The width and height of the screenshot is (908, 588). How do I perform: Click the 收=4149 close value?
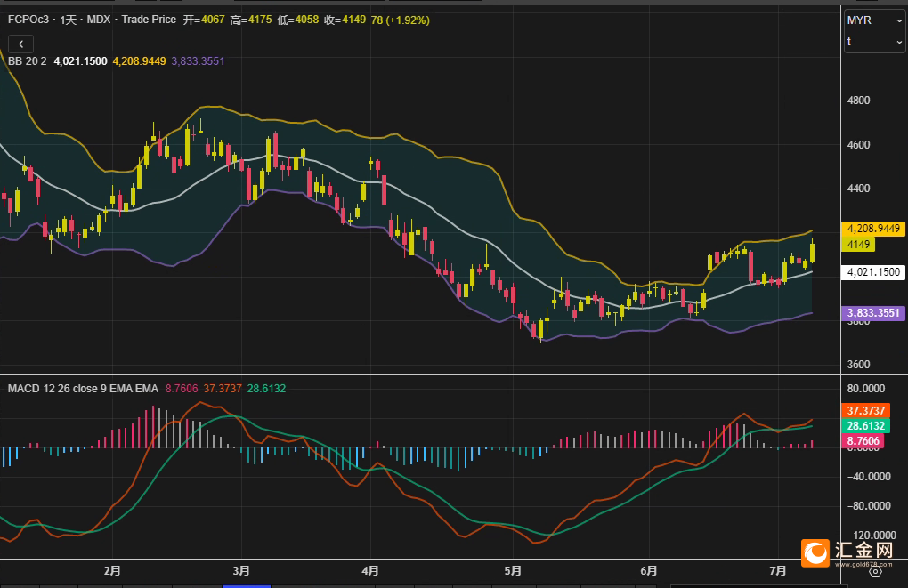[345, 20]
